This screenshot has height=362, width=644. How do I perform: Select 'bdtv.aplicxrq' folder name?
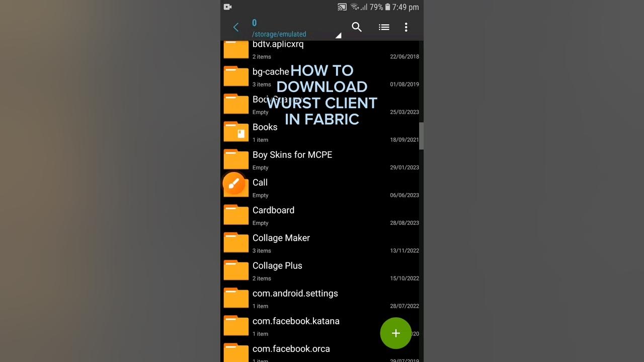(278, 45)
